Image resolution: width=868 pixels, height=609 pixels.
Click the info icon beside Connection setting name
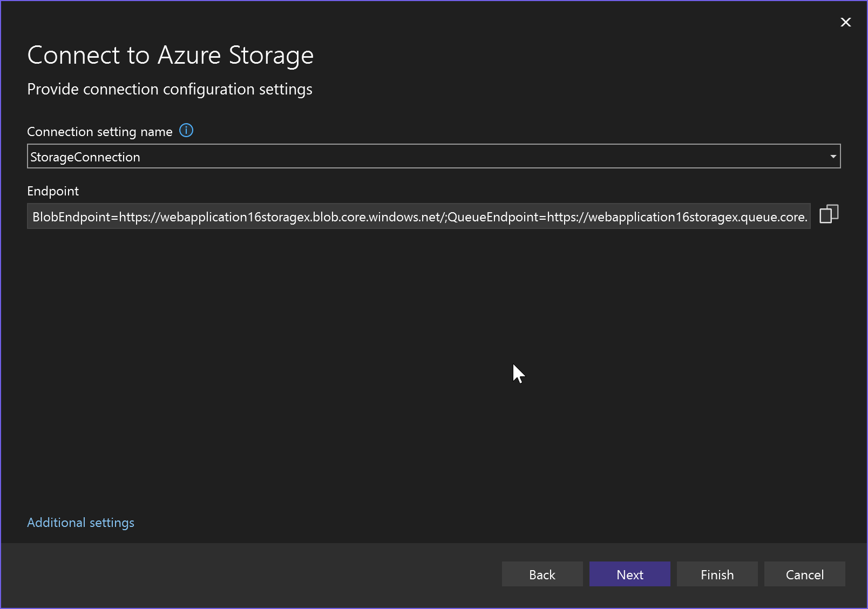(x=186, y=130)
